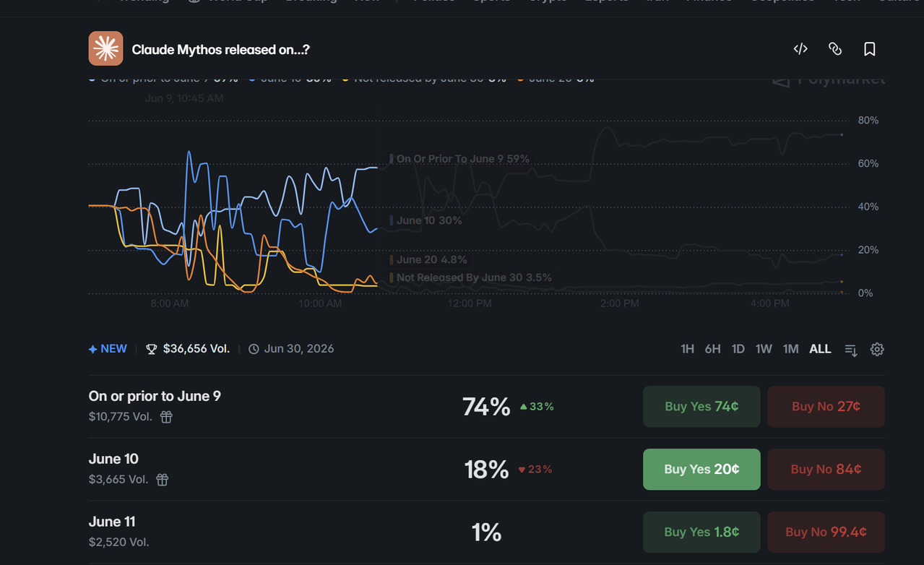Click chart at 12:00 PM marker
This screenshot has height=565, width=924.
click(x=470, y=303)
